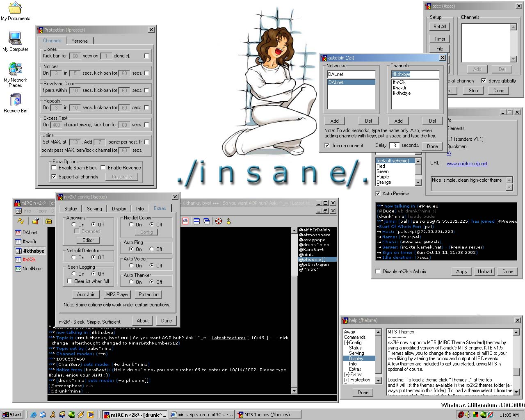The image size is (525, 420).
Task: Open mircscripts.org taskbar button
Action: coord(202,415)
